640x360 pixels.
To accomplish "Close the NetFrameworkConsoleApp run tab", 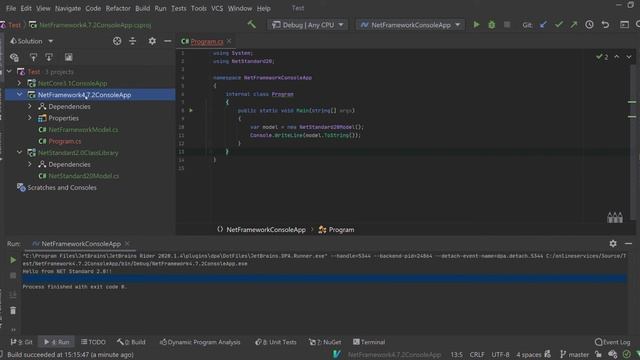I will 127,244.
